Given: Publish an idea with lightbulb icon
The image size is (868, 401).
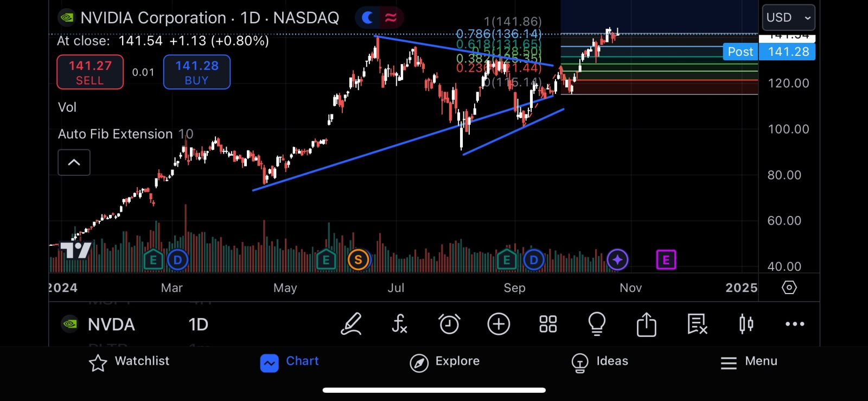Looking at the screenshot, I should 597,324.
